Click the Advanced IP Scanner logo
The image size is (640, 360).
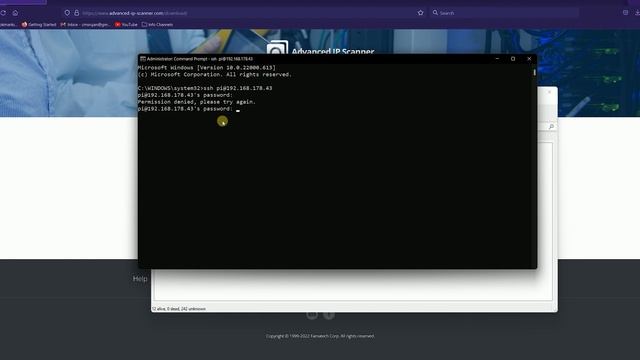coord(277,47)
